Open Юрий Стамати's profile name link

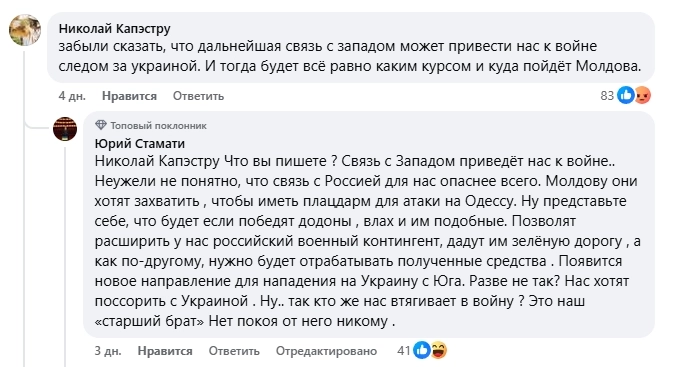click(x=139, y=143)
